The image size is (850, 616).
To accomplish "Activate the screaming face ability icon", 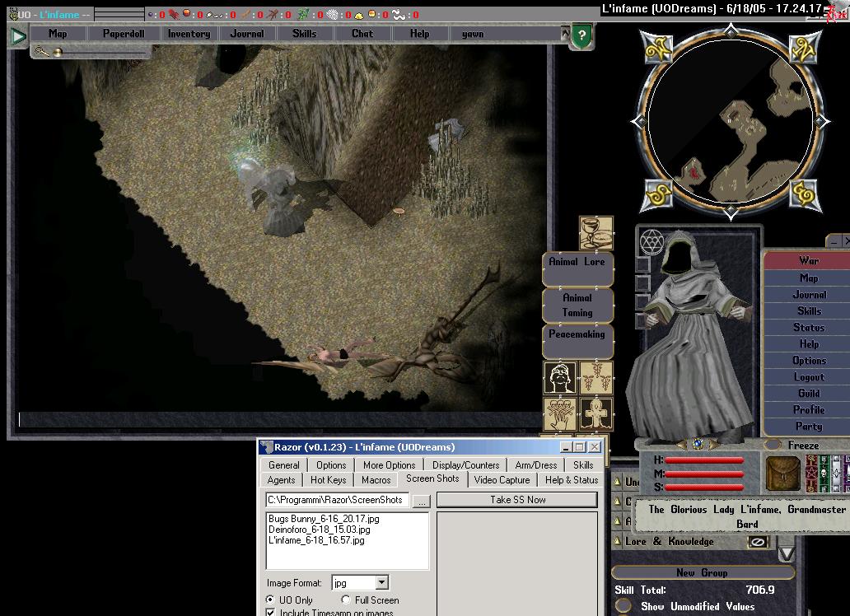I will pos(559,378).
